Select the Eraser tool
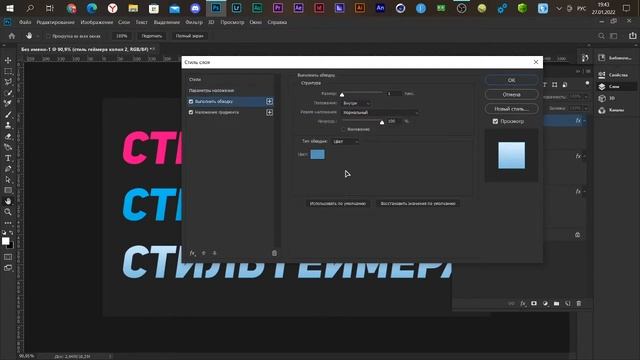Viewport: 640px width, 360px height. pyautogui.click(x=8, y=136)
